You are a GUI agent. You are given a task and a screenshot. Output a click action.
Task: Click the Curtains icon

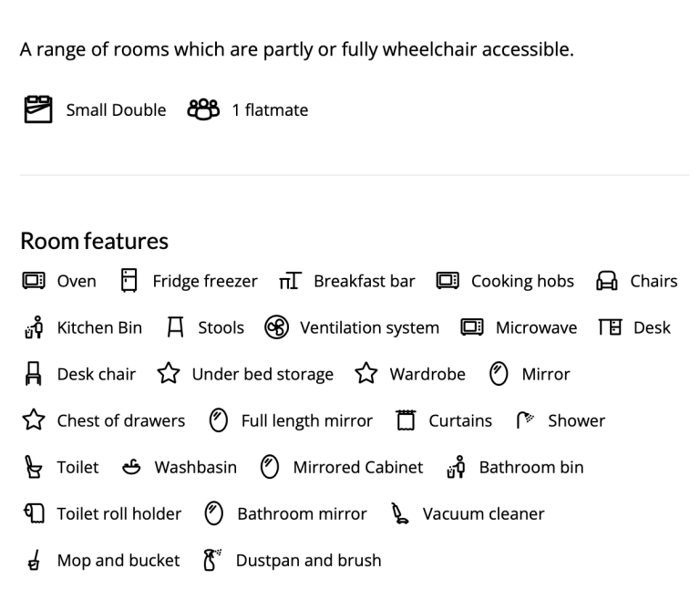[406, 420]
